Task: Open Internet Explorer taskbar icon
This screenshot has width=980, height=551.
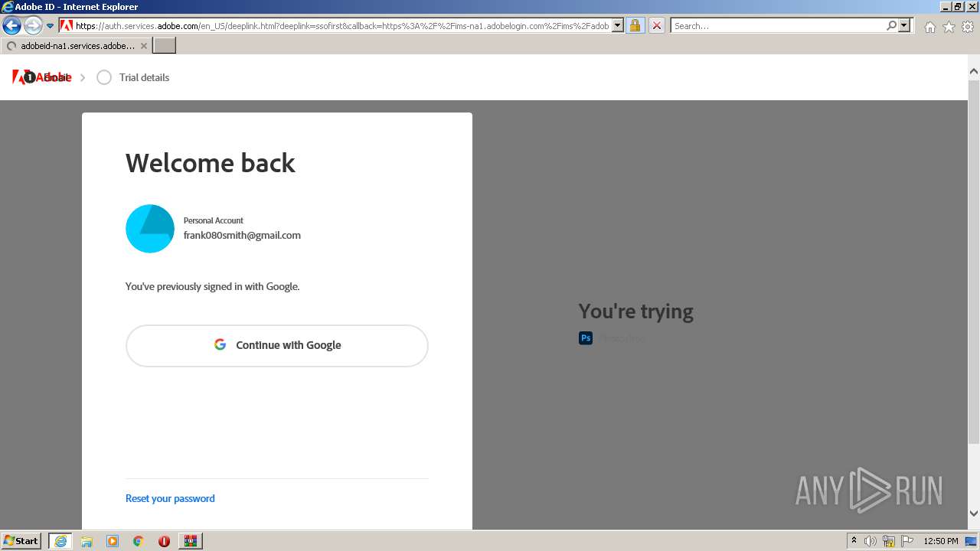Action: coord(60,541)
